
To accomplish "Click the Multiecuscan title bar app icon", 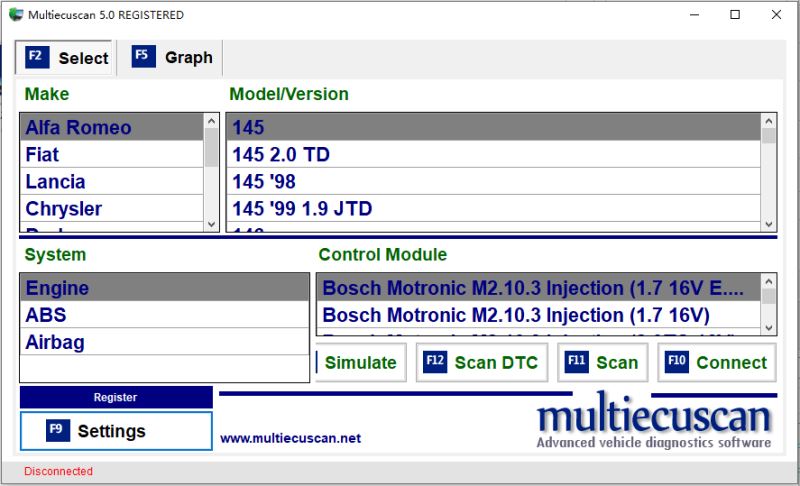I will (16, 14).
